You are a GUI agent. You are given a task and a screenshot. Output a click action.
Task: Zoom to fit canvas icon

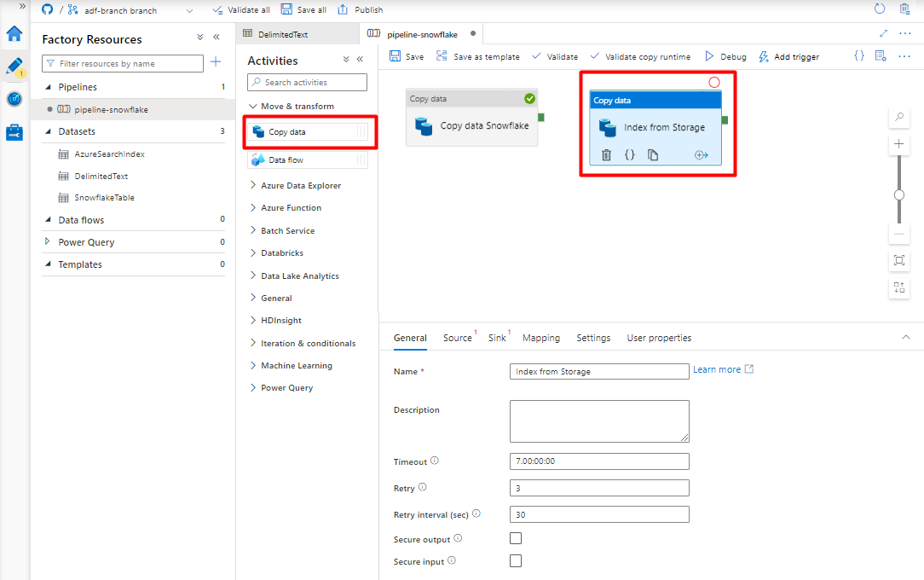tap(899, 260)
